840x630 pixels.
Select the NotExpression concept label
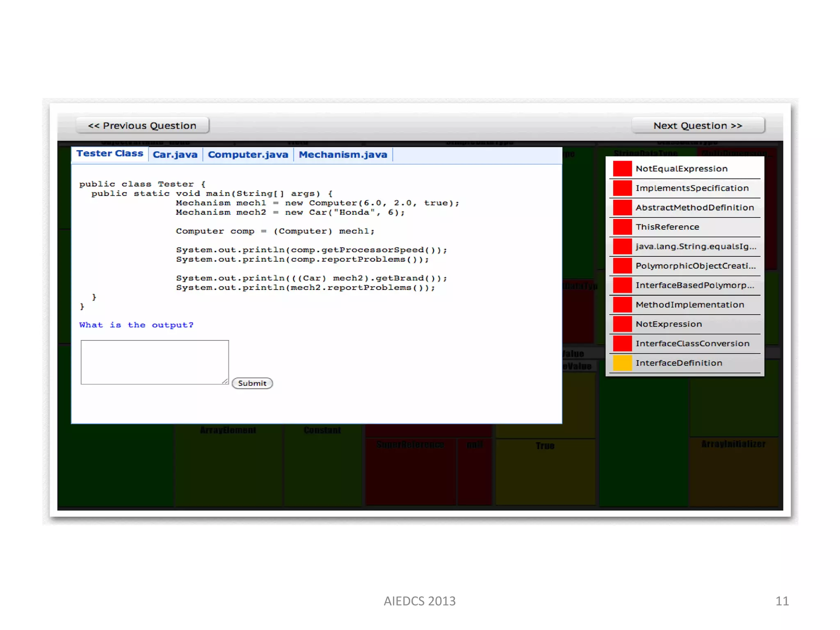[669, 324]
